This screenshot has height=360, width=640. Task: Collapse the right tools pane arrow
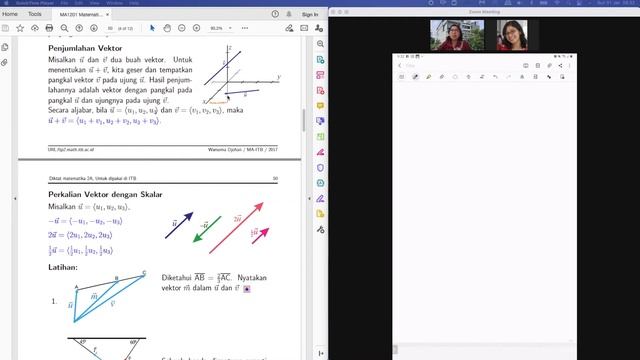[x=309, y=198]
